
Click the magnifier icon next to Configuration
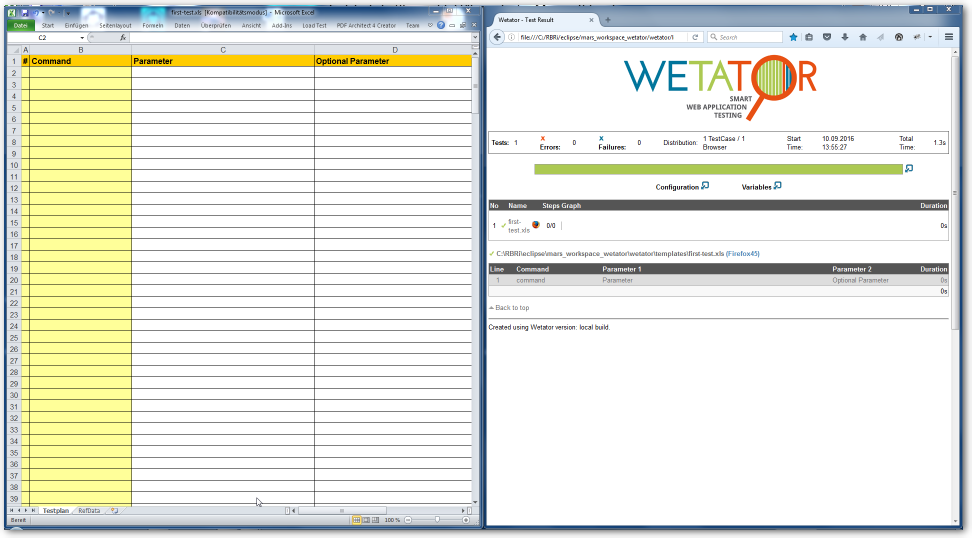(705, 186)
